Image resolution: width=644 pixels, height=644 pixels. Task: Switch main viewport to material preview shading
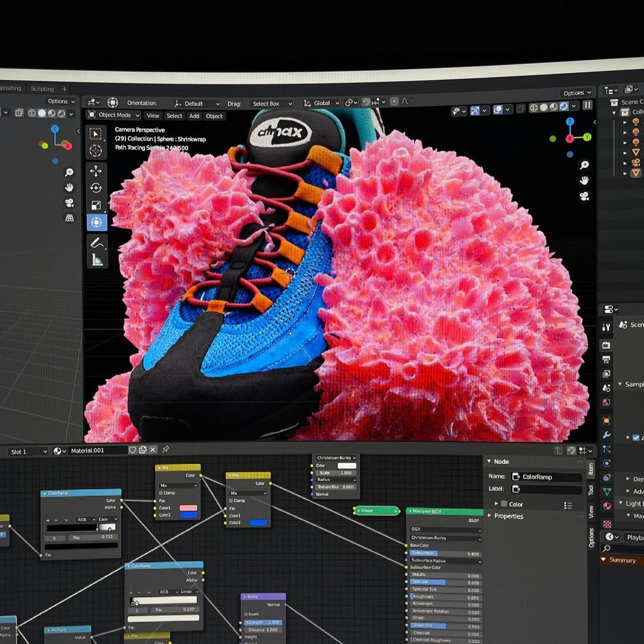tap(553, 107)
